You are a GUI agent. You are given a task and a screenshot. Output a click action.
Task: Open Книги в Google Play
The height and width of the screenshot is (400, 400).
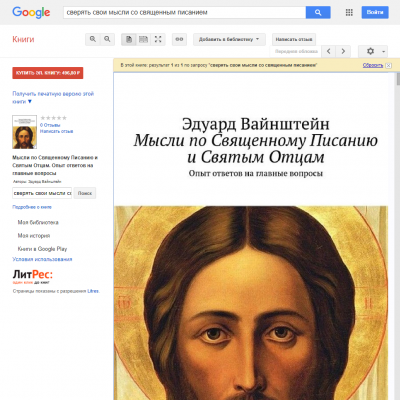42,249
